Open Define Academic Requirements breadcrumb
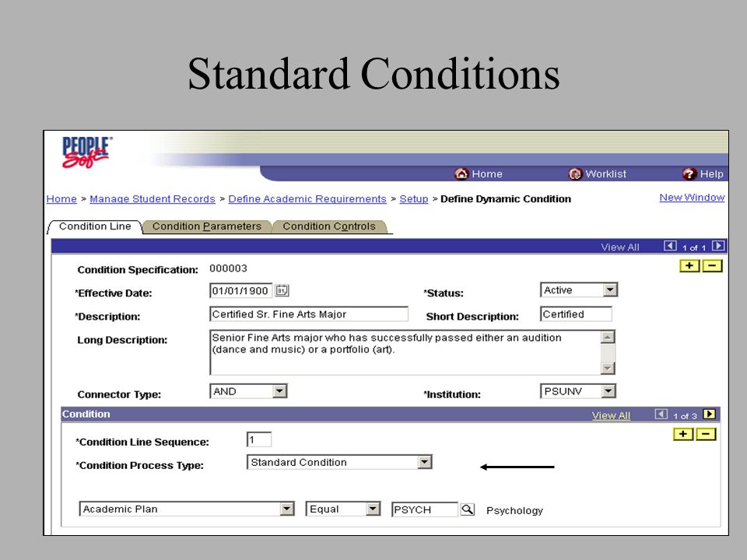This screenshot has height=560, width=747. (307, 199)
